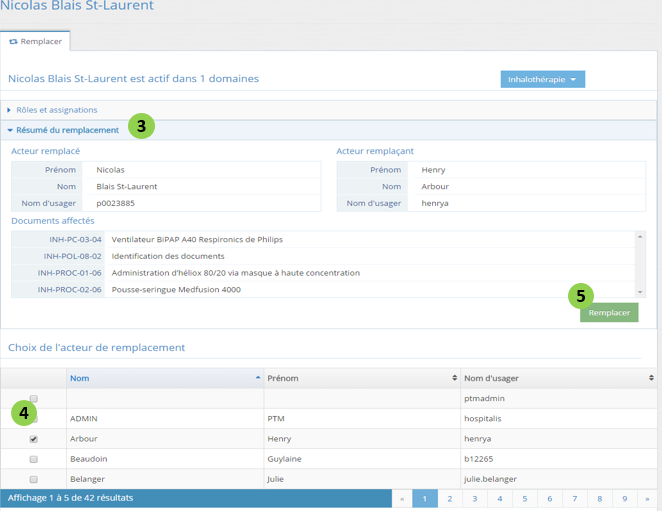
Task: Go to previous page using « arrow
Action: pyautogui.click(x=402, y=498)
